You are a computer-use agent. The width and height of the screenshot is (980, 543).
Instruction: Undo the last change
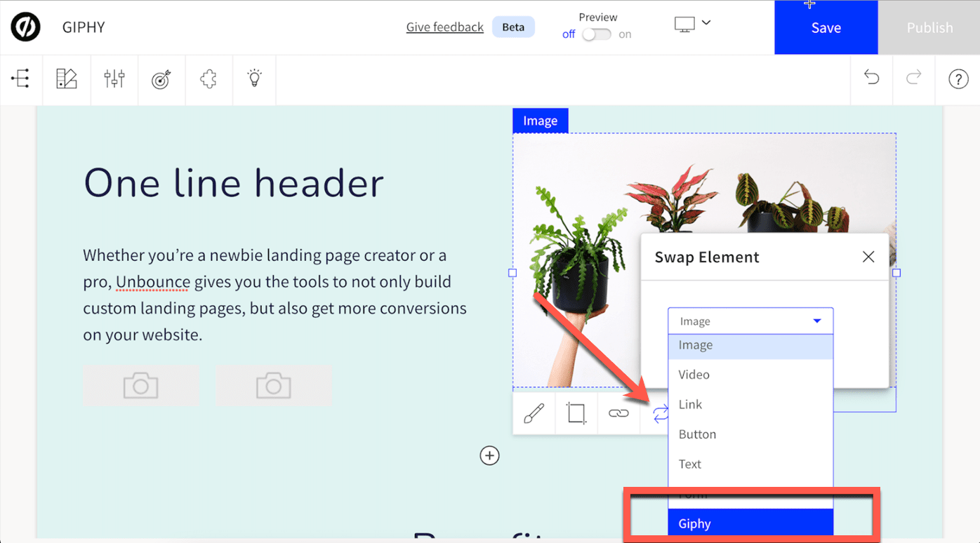pos(871,78)
